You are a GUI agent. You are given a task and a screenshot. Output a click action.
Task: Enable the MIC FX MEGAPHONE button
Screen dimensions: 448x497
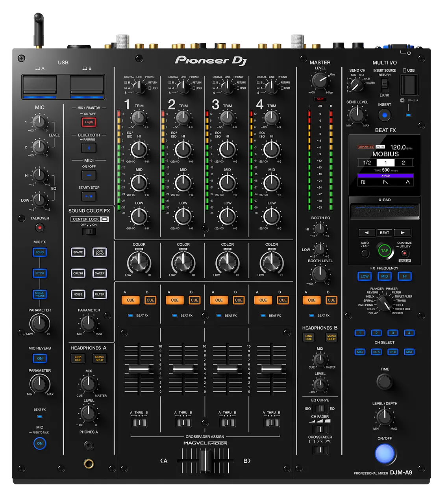[x=40, y=294]
